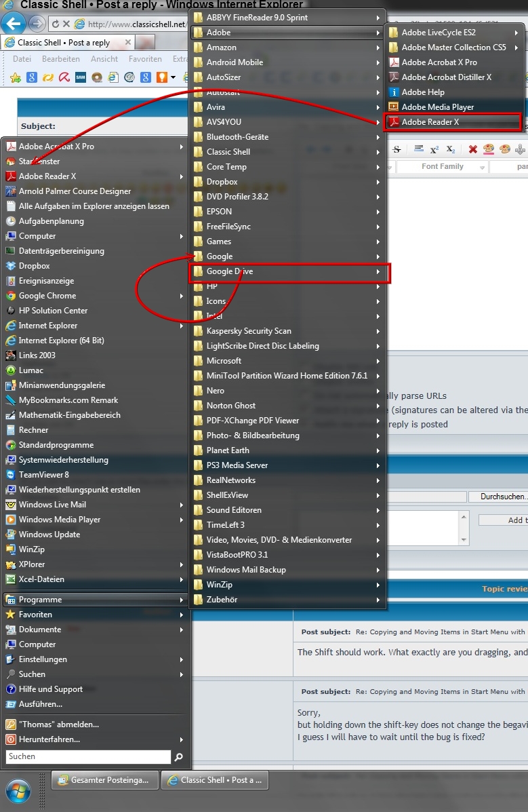Switch to Classic Shell Post a reply tab
The height and width of the screenshot is (812, 528).
tap(67, 43)
